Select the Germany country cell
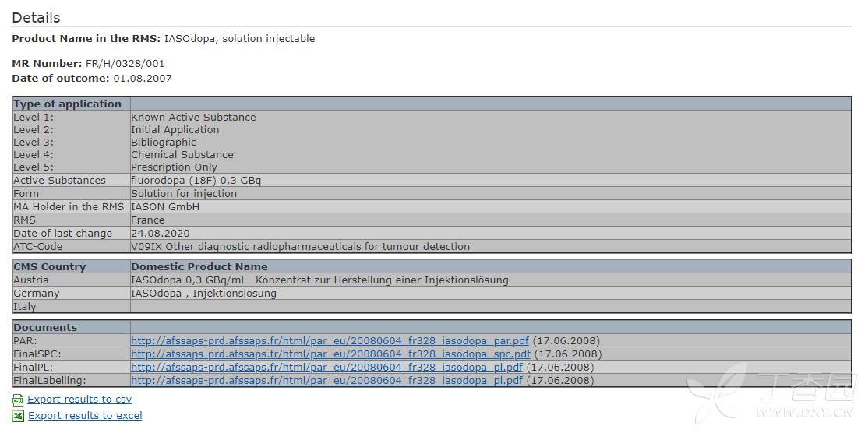Viewport: 868px width, 433px height. [36, 294]
